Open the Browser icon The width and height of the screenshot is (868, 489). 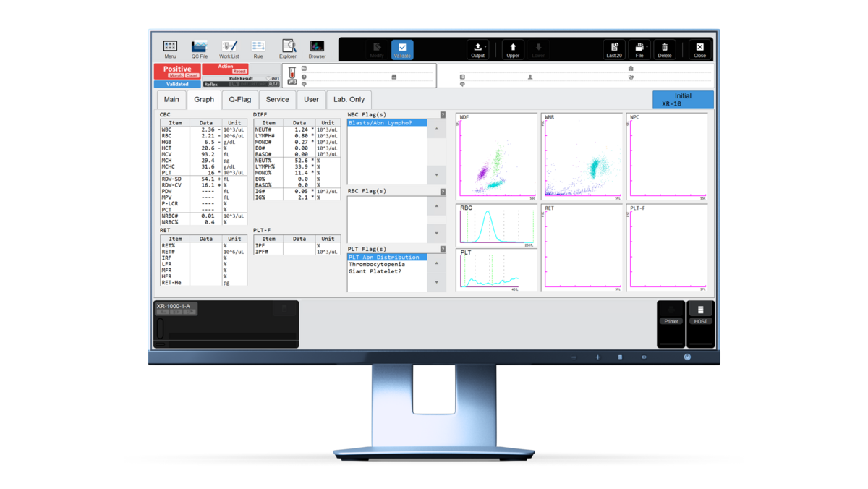pos(317,49)
